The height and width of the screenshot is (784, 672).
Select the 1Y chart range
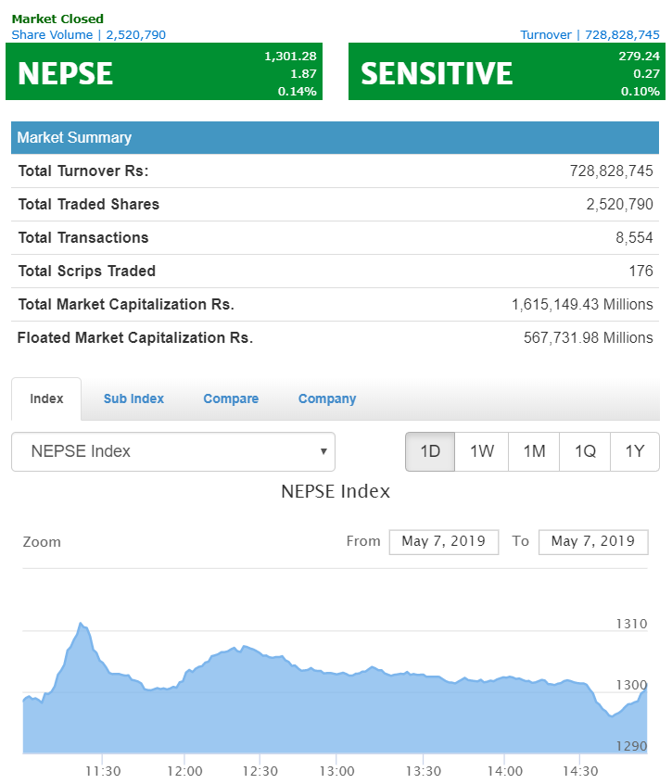point(635,451)
